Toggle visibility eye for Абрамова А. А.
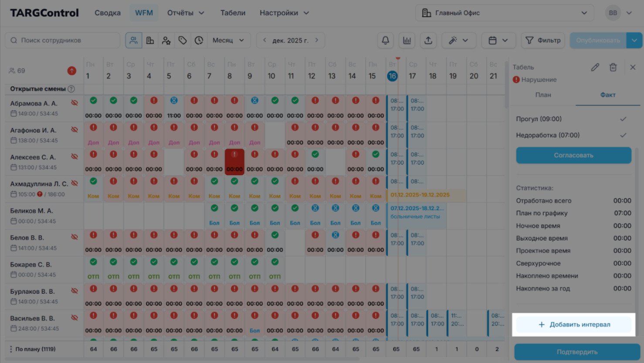This screenshot has width=644, height=363. (x=75, y=103)
